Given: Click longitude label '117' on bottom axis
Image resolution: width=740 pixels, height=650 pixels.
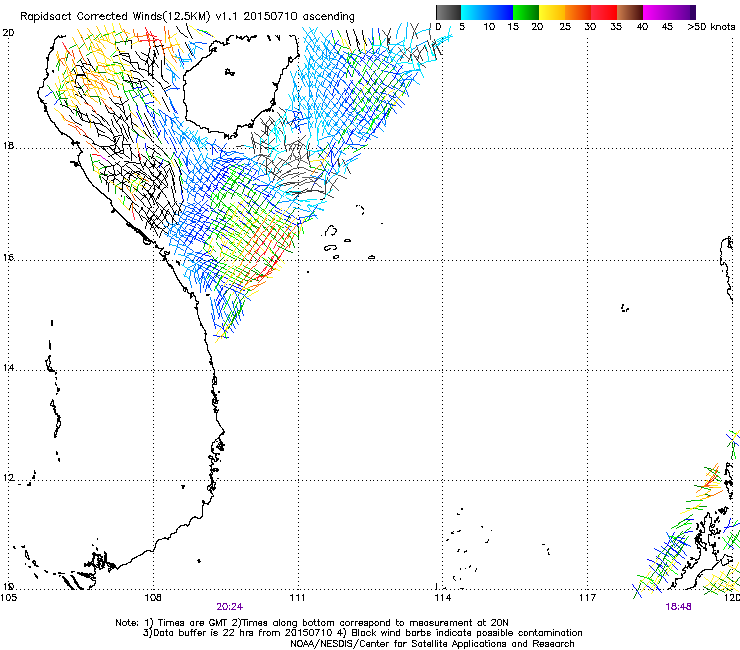Looking at the screenshot, I should [588, 598].
